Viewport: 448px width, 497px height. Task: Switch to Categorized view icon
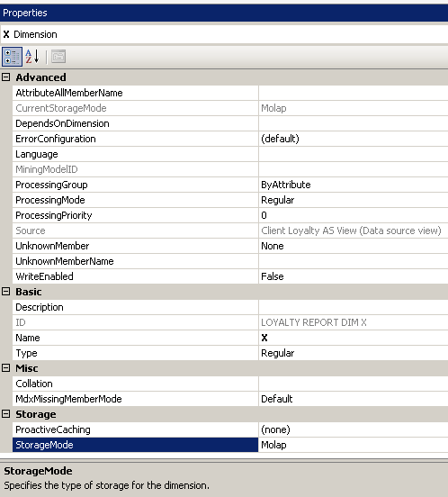[12, 57]
